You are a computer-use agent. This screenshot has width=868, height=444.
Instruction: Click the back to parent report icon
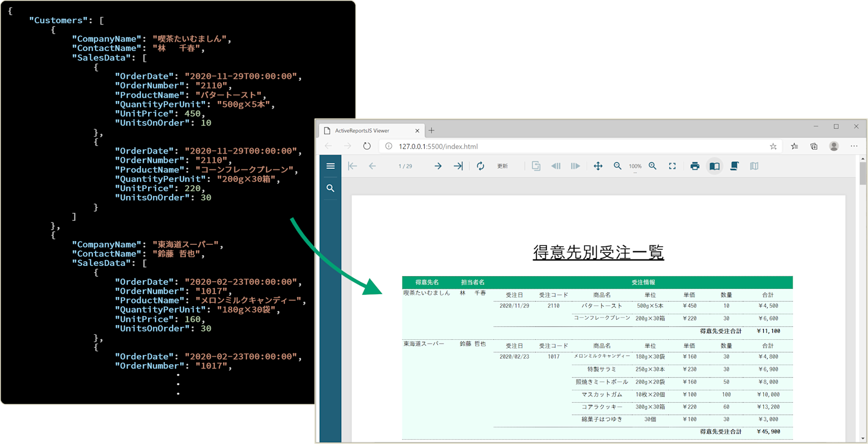click(x=536, y=166)
